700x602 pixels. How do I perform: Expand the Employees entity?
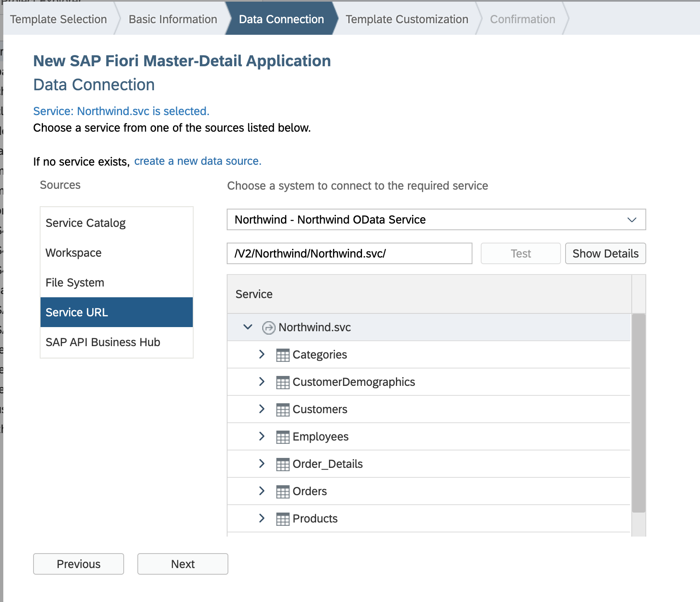click(x=261, y=436)
